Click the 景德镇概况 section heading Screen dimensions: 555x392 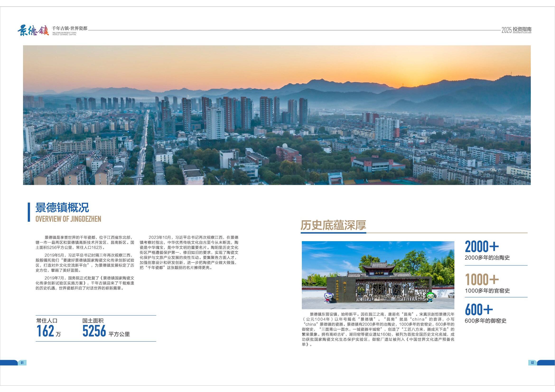pyautogui.click(x=62, y=207)
